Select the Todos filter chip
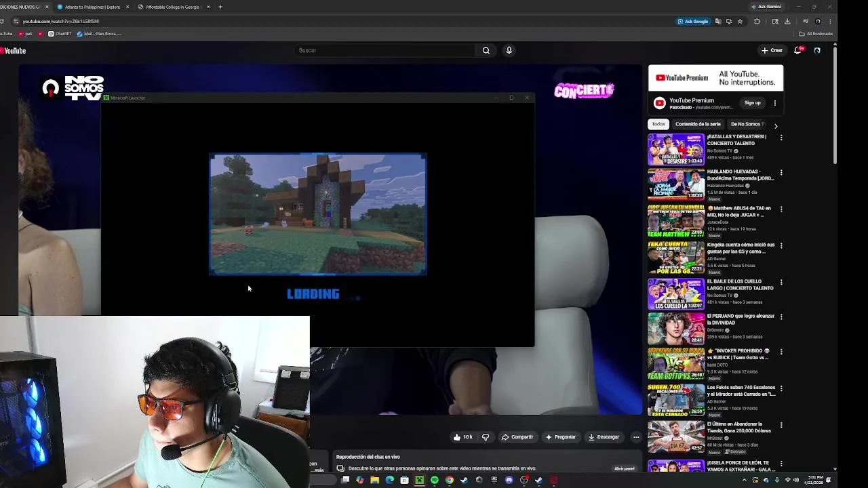The height and width of the screenshot is (488, 868). click(658, 124)
